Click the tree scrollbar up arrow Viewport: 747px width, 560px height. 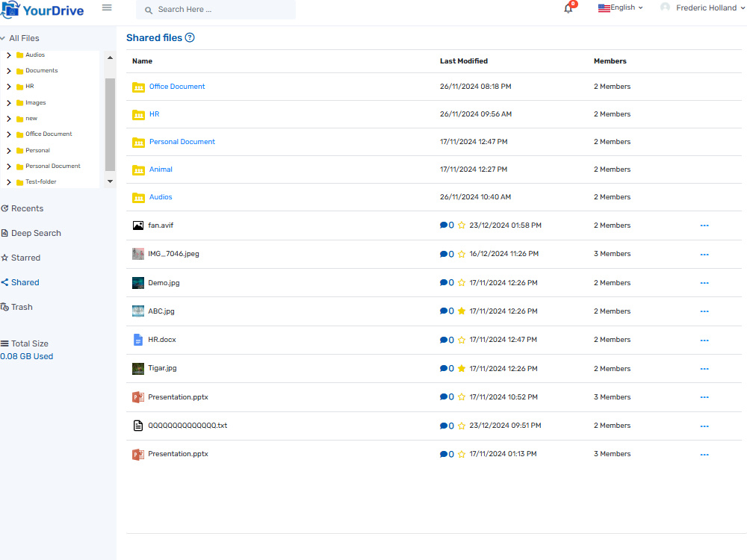pyautogui.click(x=110, y=57)
